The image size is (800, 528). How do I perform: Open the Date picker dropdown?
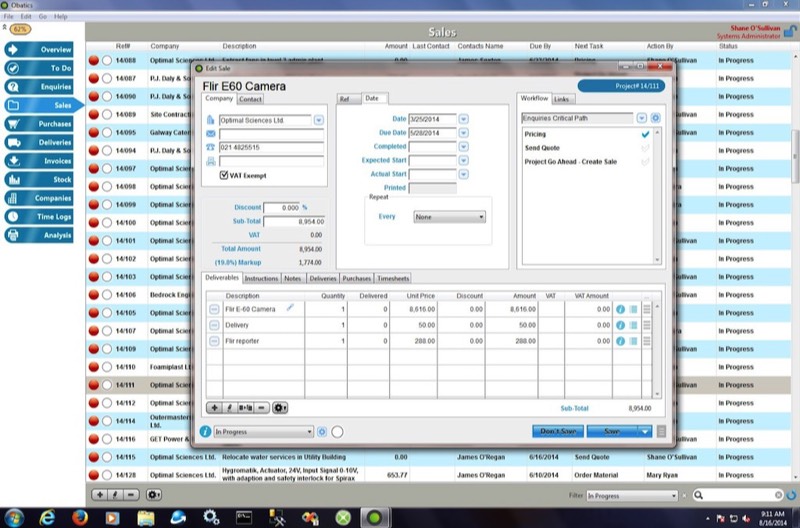point(463,119)
